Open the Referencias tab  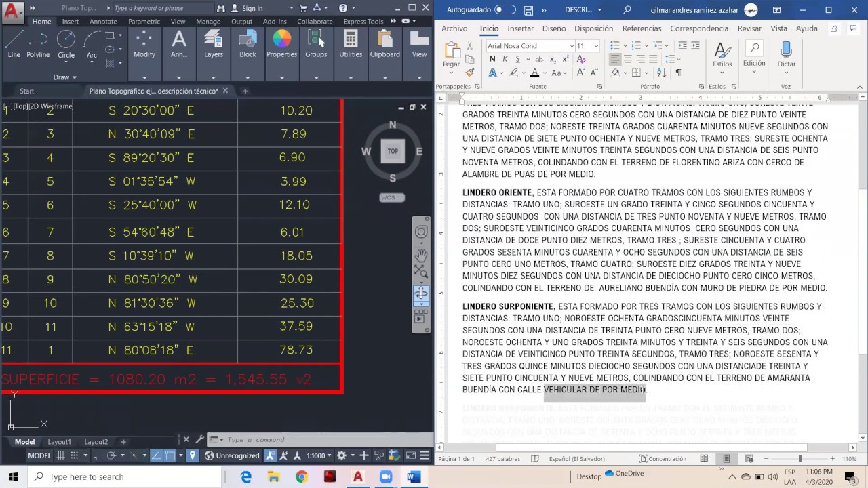pos(642,28)
